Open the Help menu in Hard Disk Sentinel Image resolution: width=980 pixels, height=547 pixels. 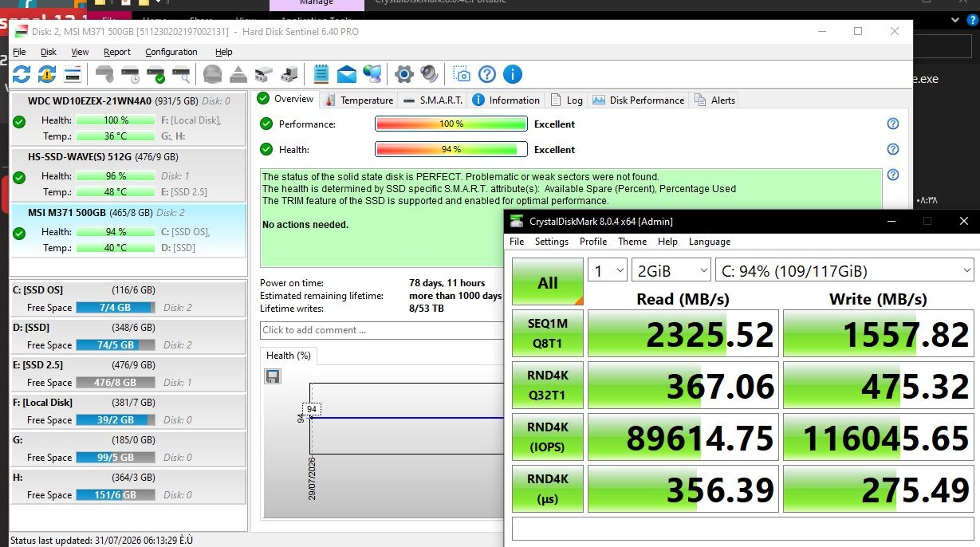[x=224, y=52]
